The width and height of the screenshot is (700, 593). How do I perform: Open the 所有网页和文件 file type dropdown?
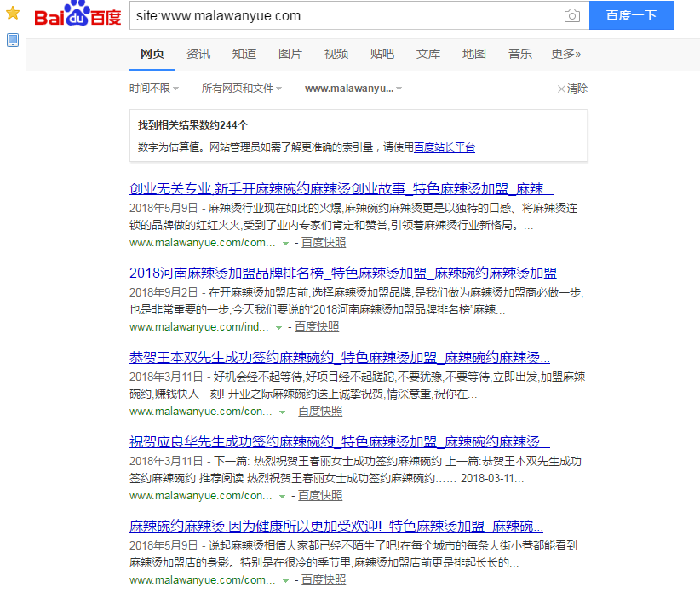pyautogui.click(x=241, y=88)
